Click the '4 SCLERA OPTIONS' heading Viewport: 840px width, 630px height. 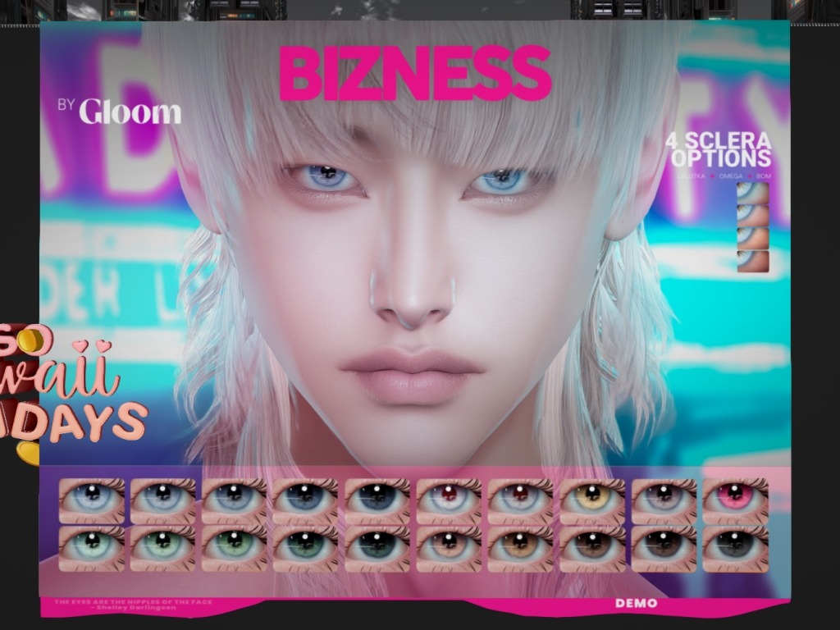(x=718, y=149)
